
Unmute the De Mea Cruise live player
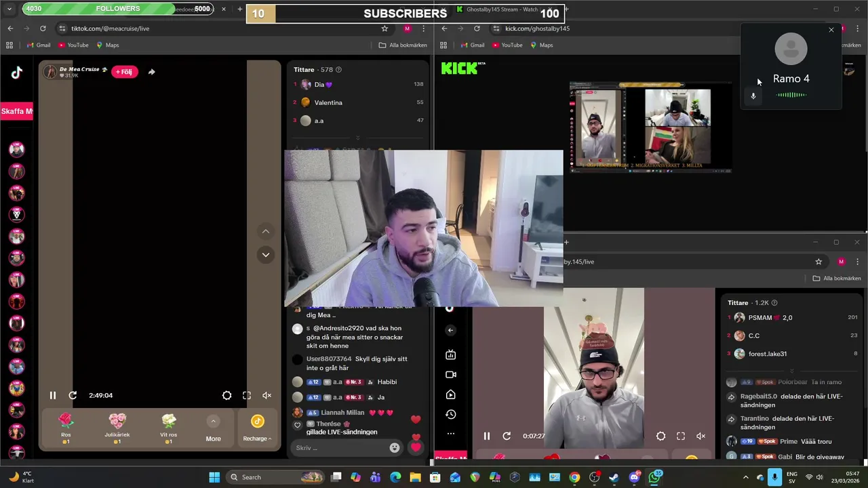(267, 395)
